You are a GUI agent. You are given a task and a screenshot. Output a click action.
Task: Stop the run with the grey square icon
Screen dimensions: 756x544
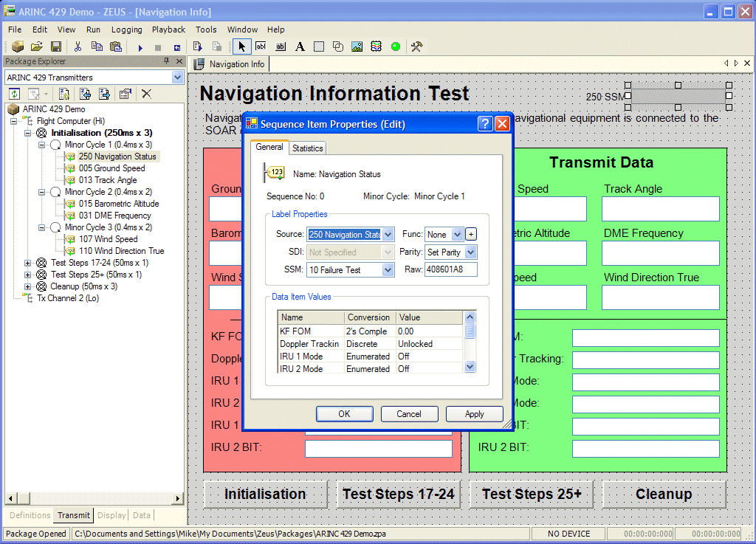[x=158, y=47]
